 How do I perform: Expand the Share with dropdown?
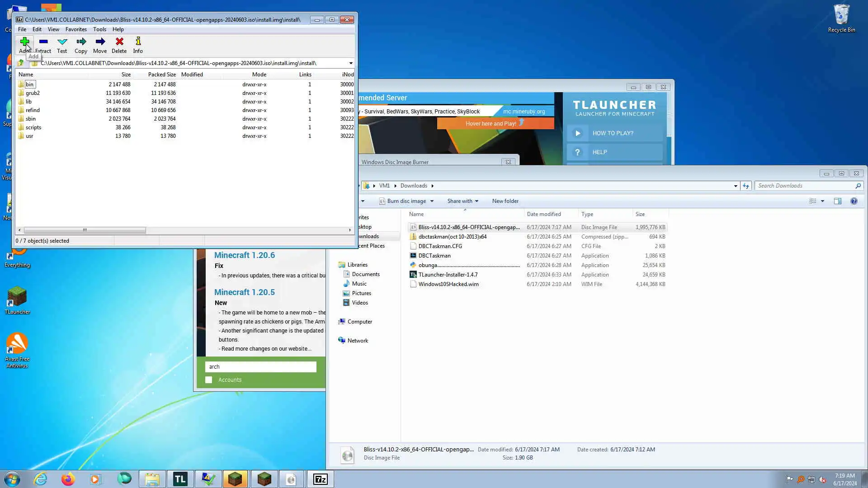pos(463,201)
